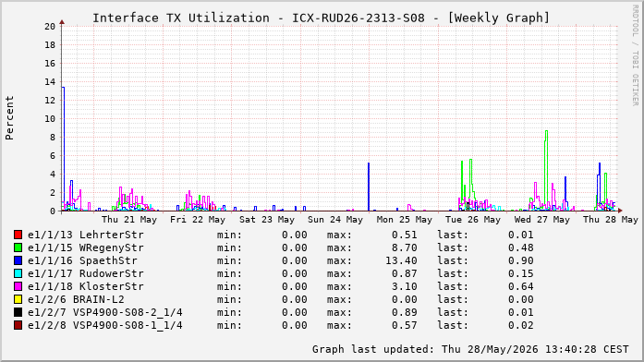Click the last value 0.48 for WRegenyStr
This screenshot has height=362, width=644.
(x=521, y=247)
